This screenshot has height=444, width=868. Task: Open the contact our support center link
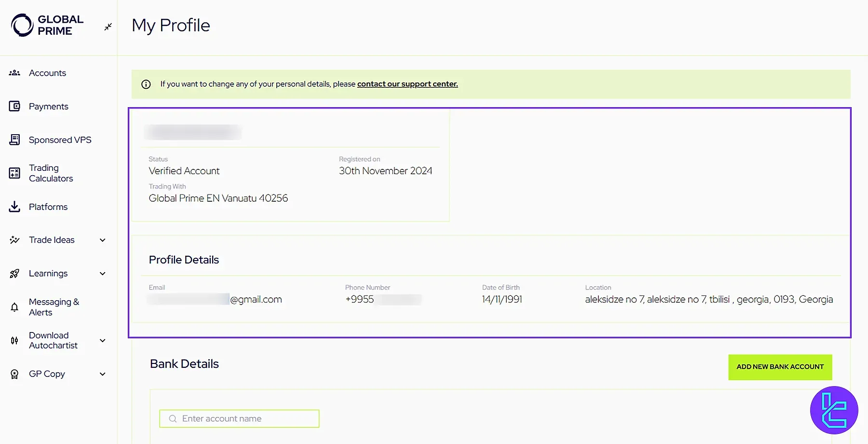click(407, 83)
